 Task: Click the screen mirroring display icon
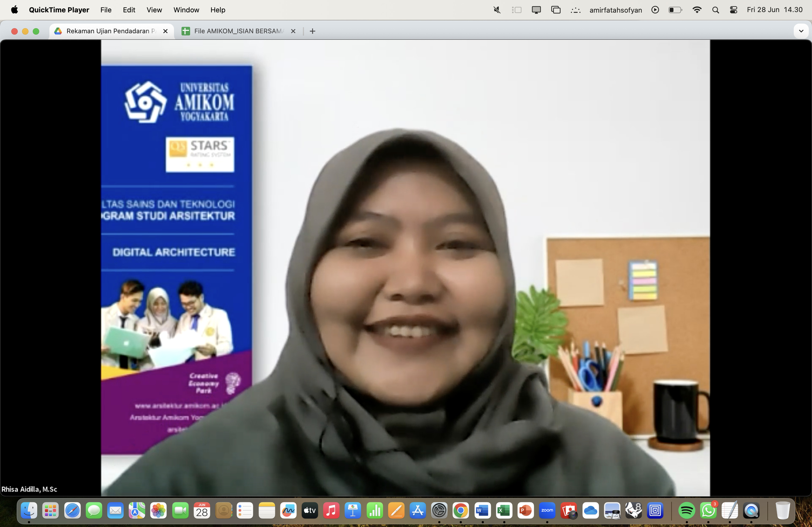(x=536, y=10)
